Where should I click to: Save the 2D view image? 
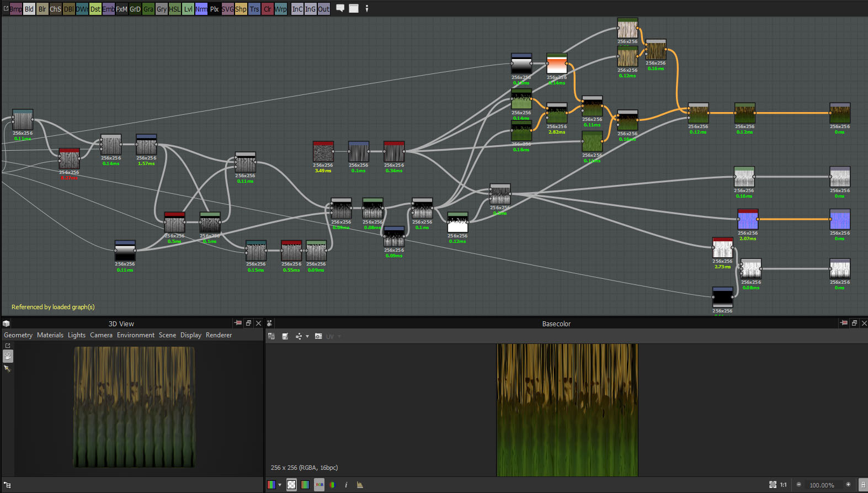[x=285, y=336]
